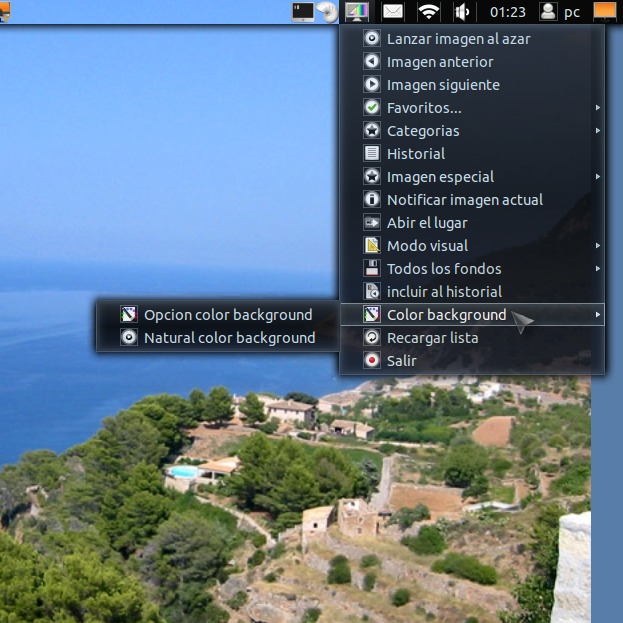Click the circle icon beside Natural color background

point(129,338)
